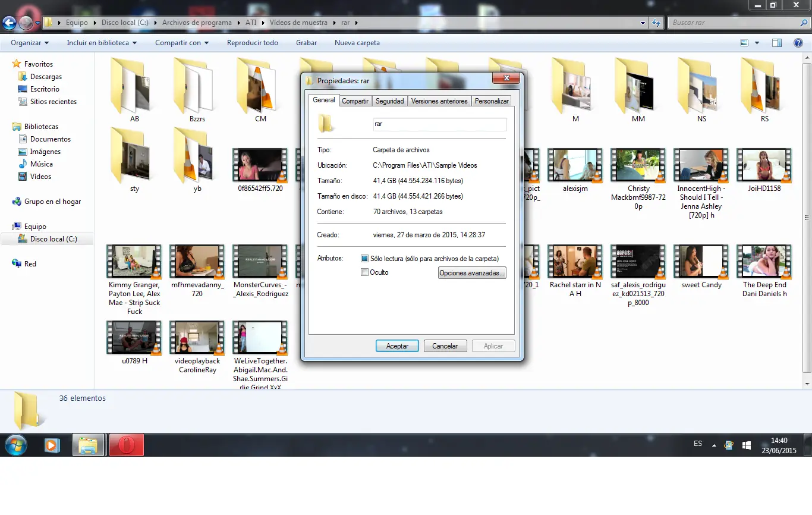Click the Explorer forward navigation arrow

tap(26, 23)
